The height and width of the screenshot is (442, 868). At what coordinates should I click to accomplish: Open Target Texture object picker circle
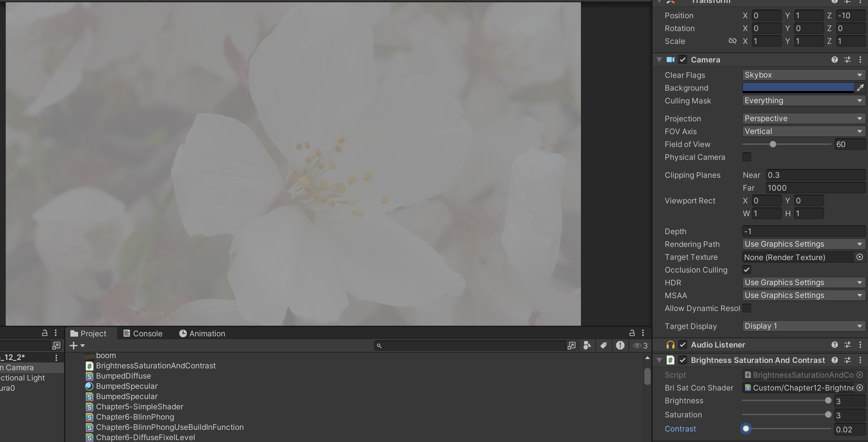(860, 257)
